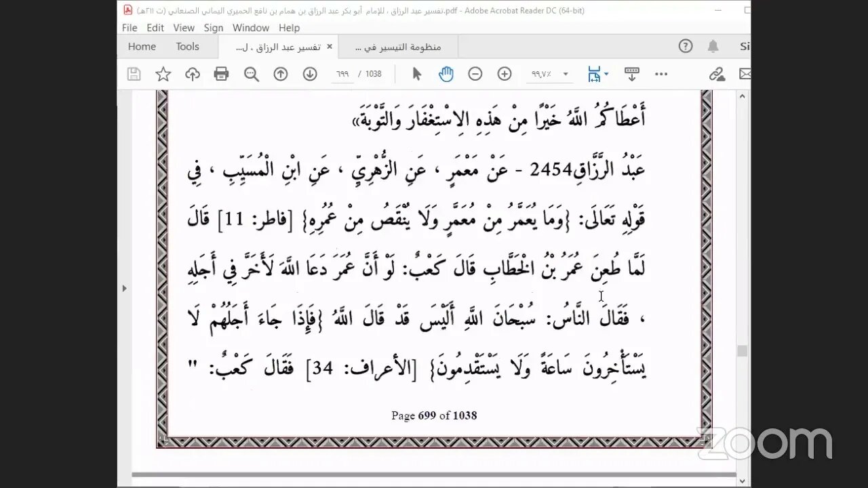This screenshot has width=868, height=488.
Task: Click the "Page 699 of 1038" footer text
Action: [x=434, y=415]
